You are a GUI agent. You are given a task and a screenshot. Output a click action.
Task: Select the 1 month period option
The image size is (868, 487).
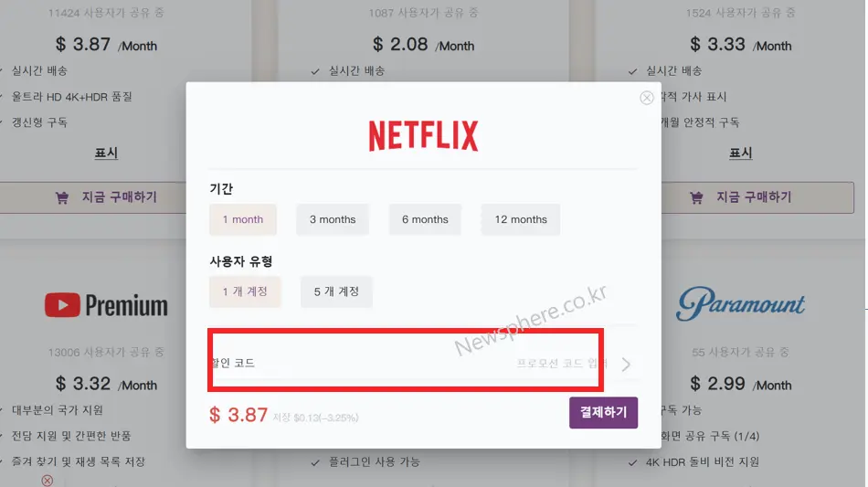pos(242,219)
